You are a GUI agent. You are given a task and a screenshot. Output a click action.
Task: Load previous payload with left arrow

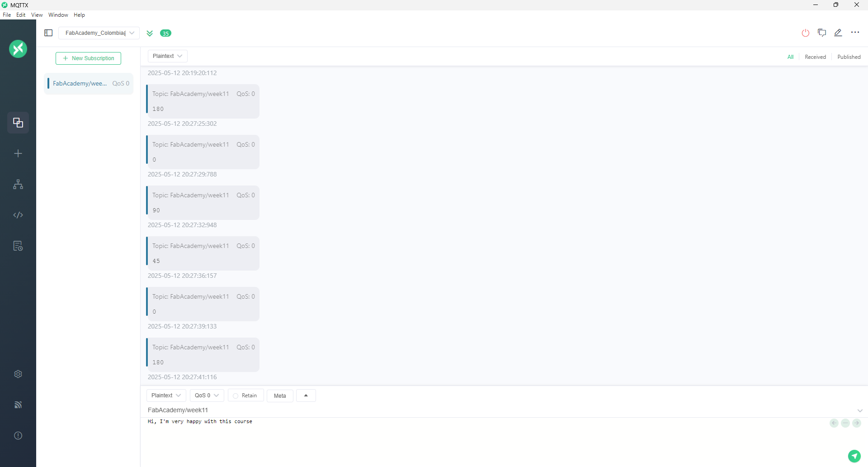[x=834, y=423]
